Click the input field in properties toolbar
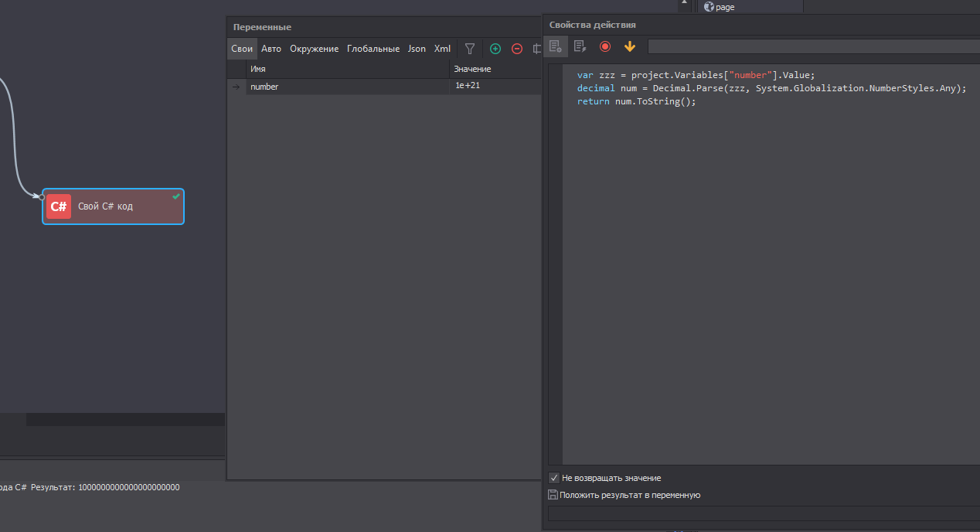This screenshot has width=980, height=532. click(x=813, y=46)
